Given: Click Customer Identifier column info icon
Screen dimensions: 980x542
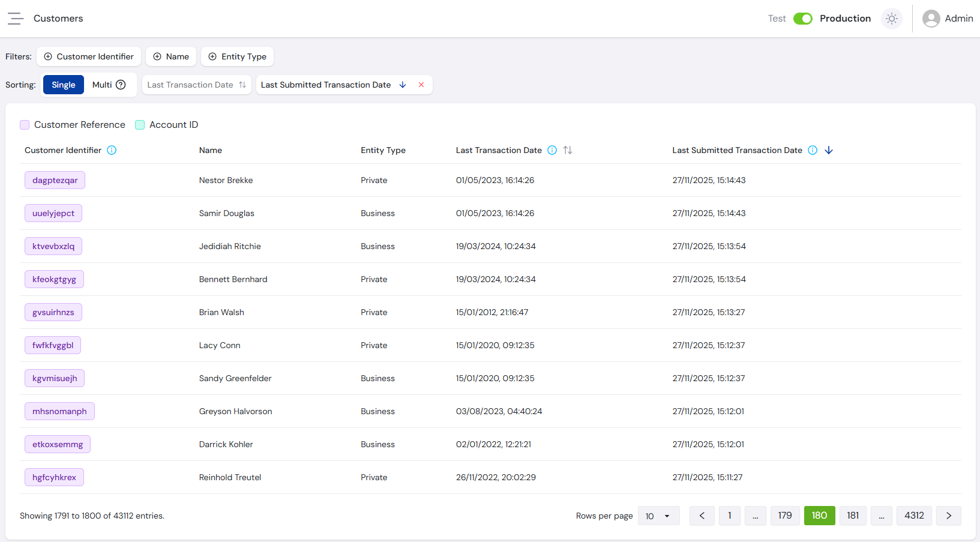Looking at the screenshot, I should 112,150.
